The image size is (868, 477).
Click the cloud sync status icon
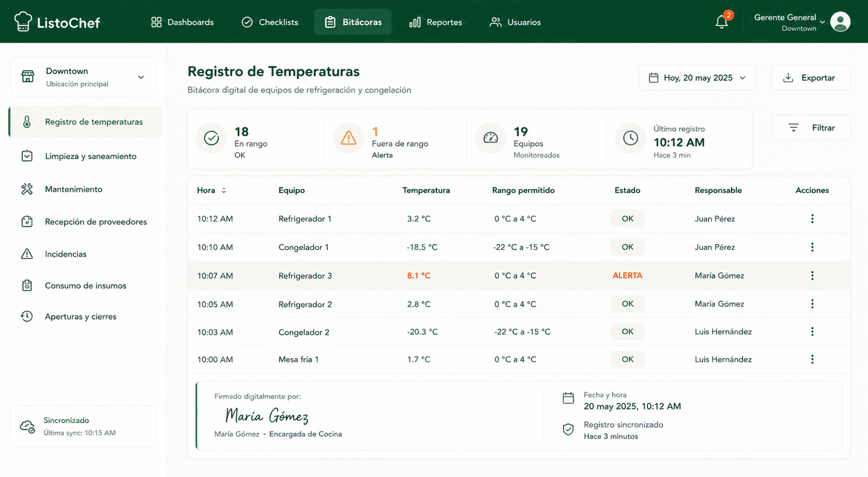(27, 427)
